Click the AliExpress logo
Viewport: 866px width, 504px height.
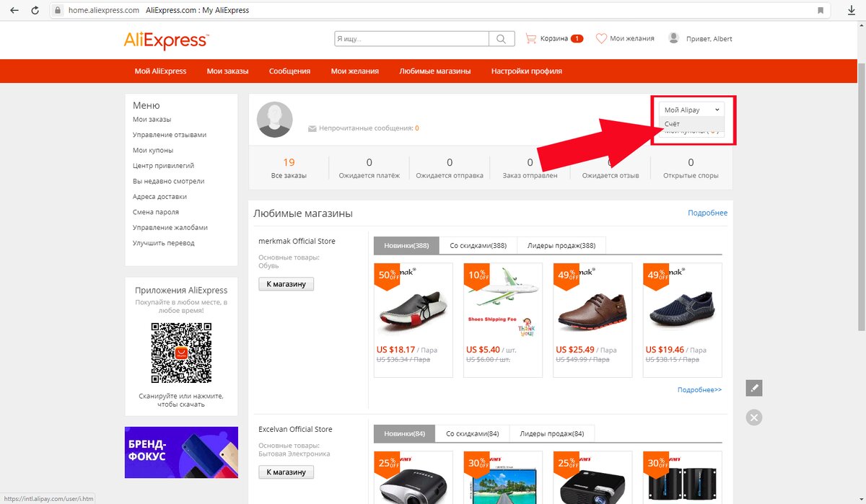166,40
